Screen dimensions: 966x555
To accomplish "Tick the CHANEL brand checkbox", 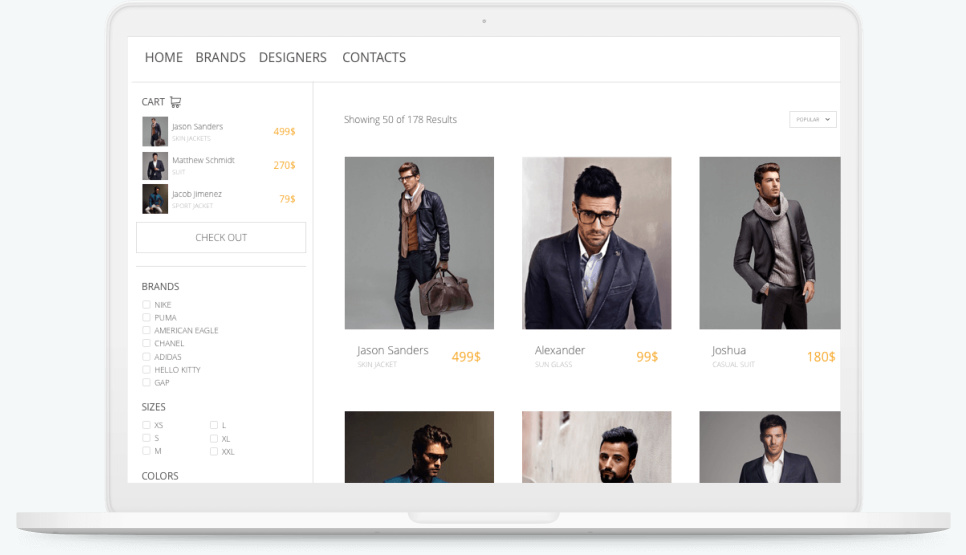I will pos(146,343).
